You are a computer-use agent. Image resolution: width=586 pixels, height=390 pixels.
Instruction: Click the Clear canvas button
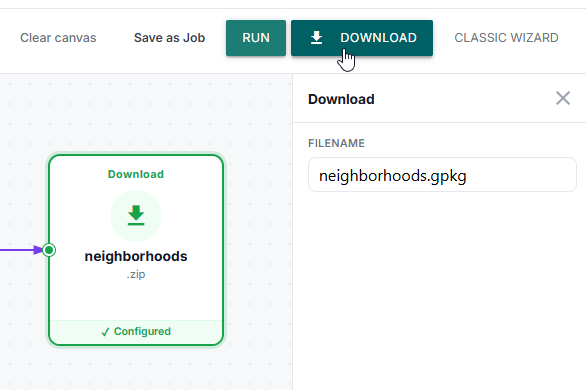click(x=58, y=38)
